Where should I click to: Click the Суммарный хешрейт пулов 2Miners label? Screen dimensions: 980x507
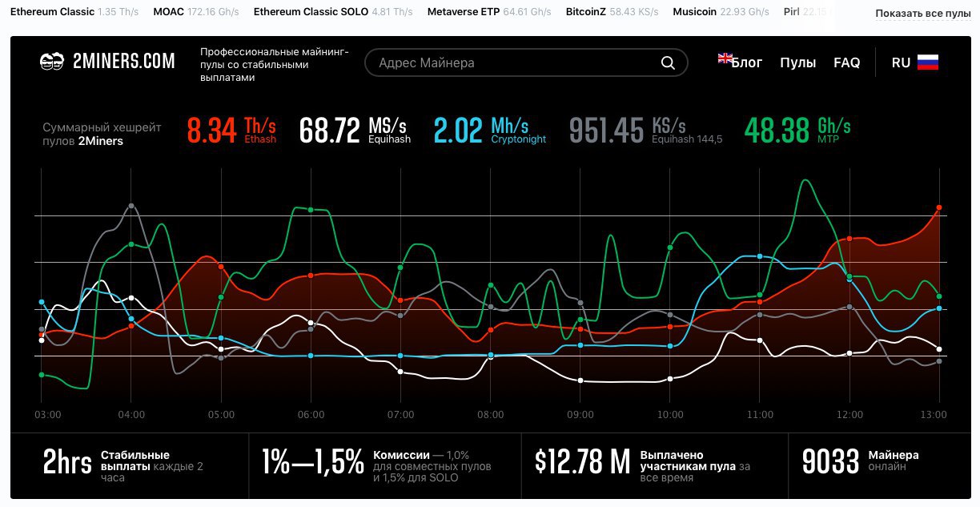click(102, 134)
